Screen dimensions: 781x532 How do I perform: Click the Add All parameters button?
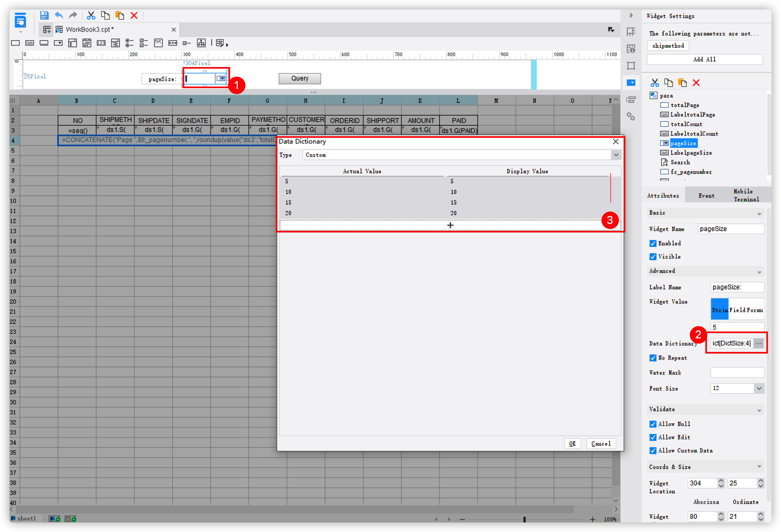pyautogui.click(x=705, y=59)
